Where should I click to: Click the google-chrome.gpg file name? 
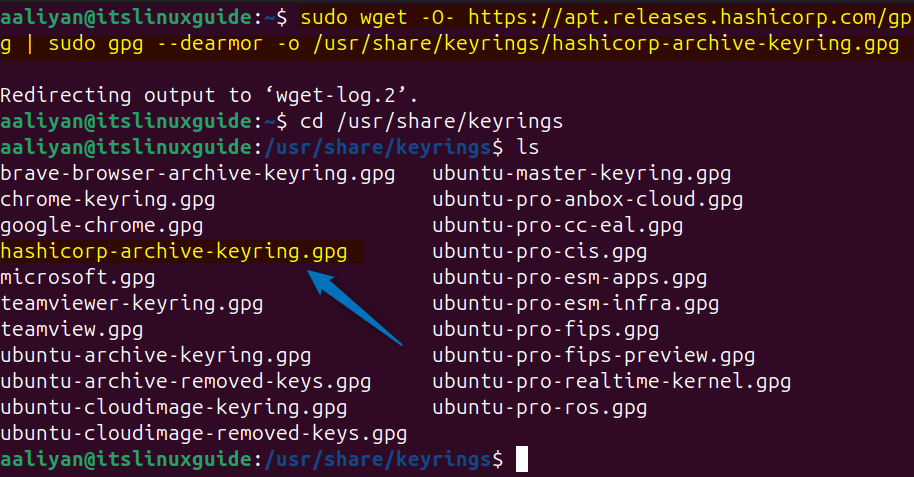[102, 226]
